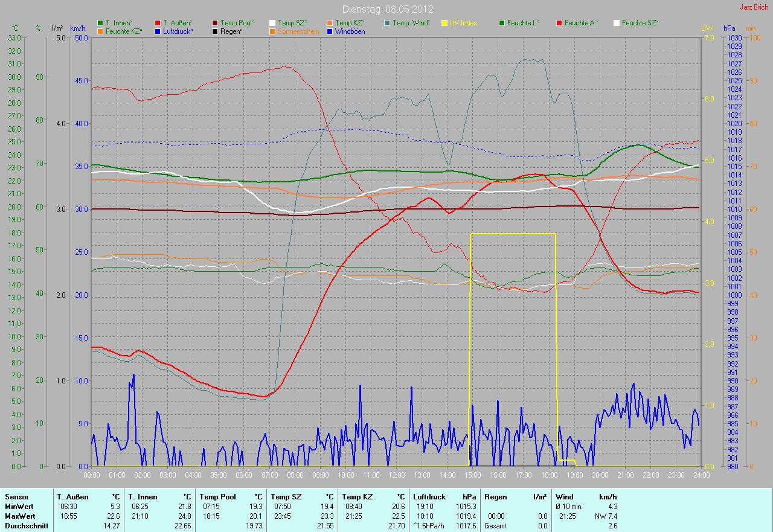Click the Durchschnitt row label

pyautogui.click(x=25, y=526)
